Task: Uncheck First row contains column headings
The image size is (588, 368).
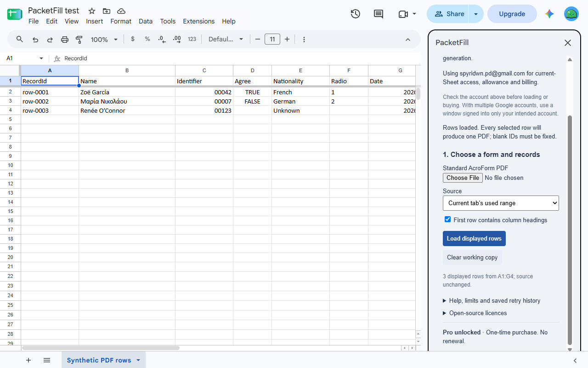Action: pos(448,219)
